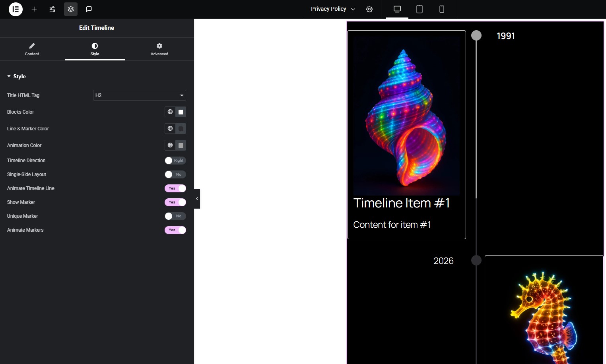606x364 pixels.
Task: Turn off the Show Marker toggle
Action: [175, 202]
